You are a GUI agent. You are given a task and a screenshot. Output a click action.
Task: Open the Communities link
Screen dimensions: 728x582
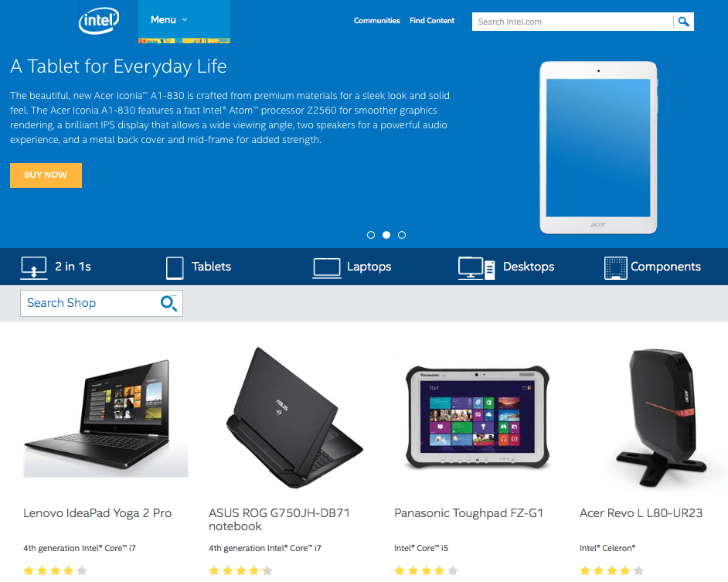376,20
